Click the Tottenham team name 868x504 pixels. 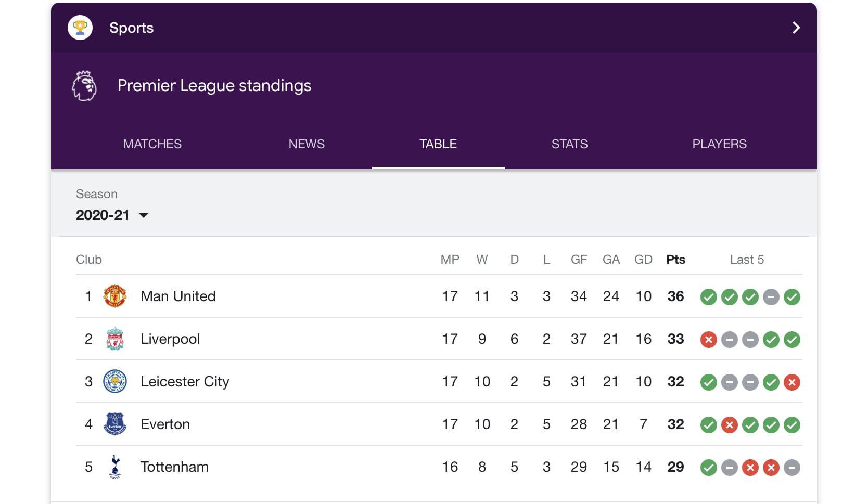[x=174, y=467]
